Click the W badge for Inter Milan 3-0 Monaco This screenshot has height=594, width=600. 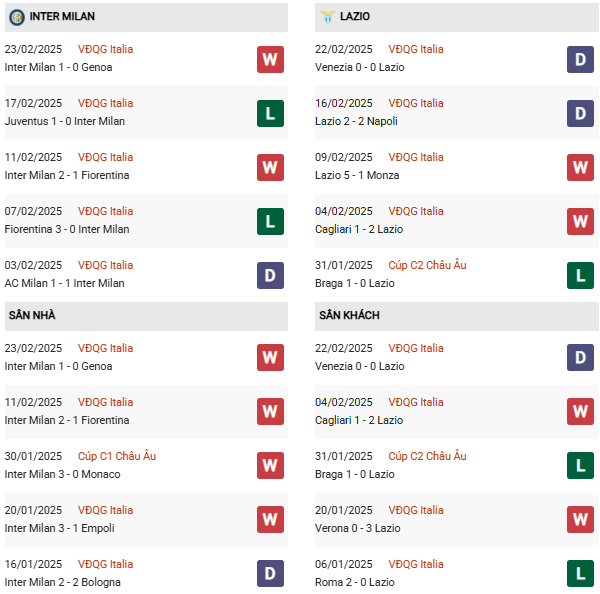click(270, 466)
